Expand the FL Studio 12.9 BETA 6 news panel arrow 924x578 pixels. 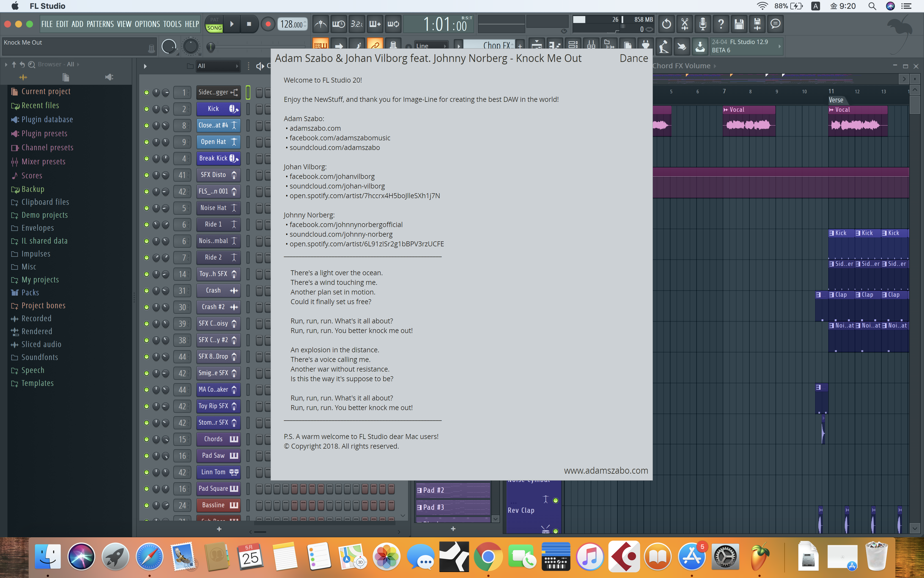[779, 46]
